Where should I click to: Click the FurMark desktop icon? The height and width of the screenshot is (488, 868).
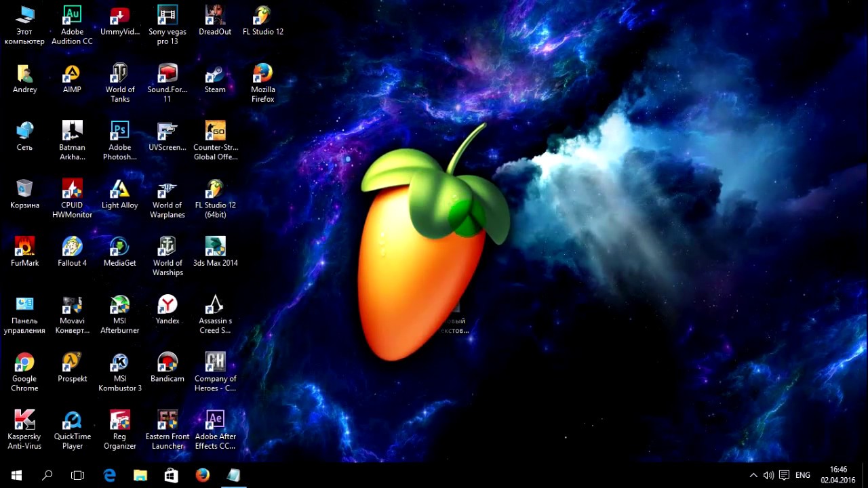[24, 251]
